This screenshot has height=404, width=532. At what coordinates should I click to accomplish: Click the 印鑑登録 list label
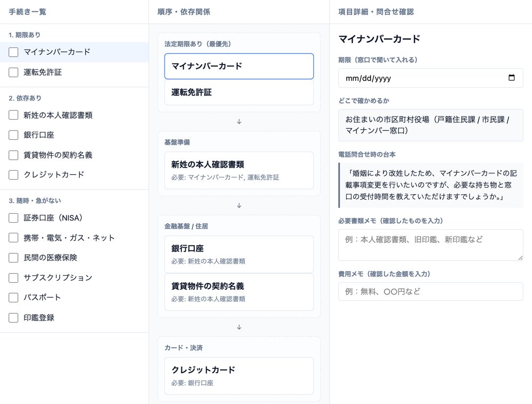coord(39,317)
